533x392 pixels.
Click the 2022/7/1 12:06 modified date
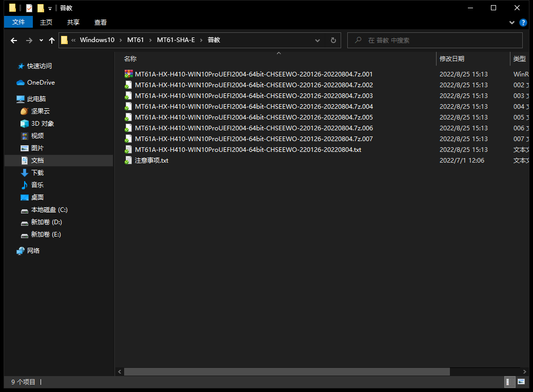click(x=462, y=161)
